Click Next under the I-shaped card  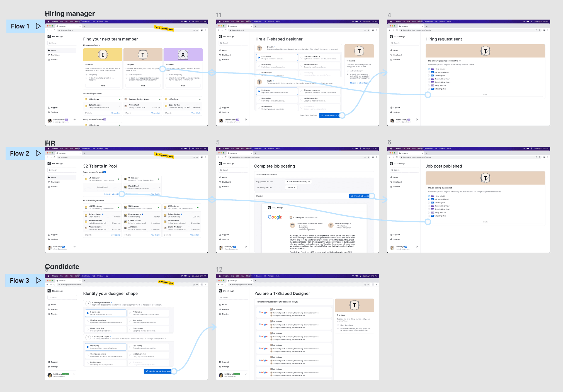click(x=103, y=86)
